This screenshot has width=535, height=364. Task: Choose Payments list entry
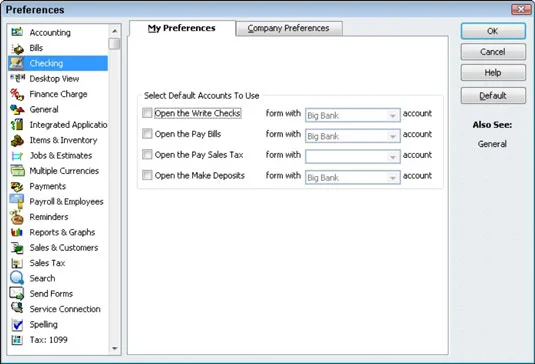[48, 186]
